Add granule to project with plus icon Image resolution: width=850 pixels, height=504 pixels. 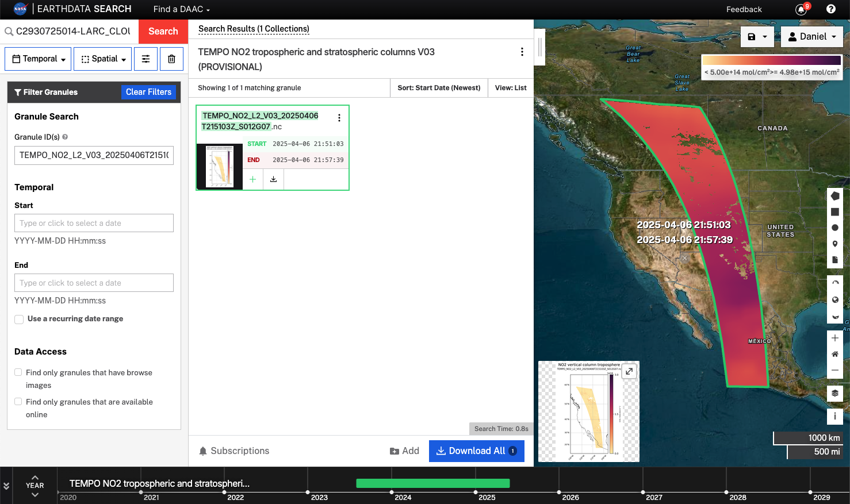coord(253,179)
